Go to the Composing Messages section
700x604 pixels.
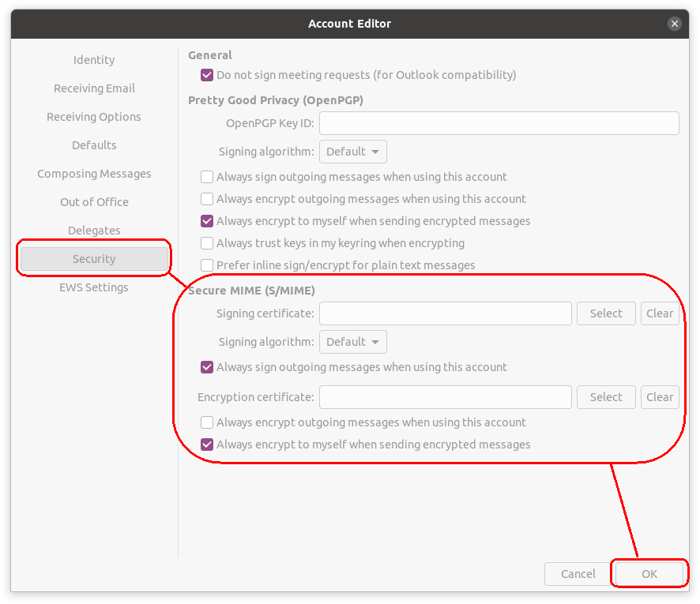[x=94, y=174]
